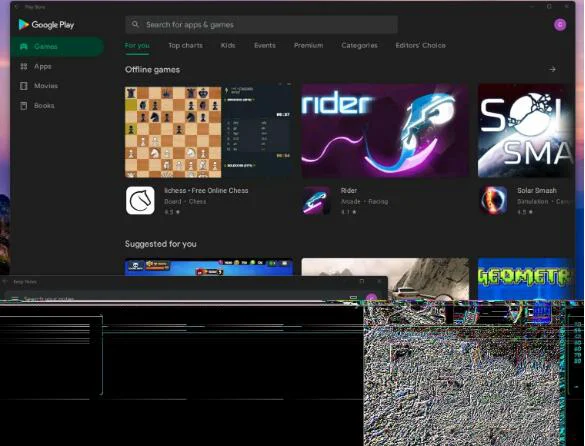The width and height of the screenshot is (585, 446).
Task: Switch to the Premium tab
Action: pyautogui.click(x=308, y=46)
